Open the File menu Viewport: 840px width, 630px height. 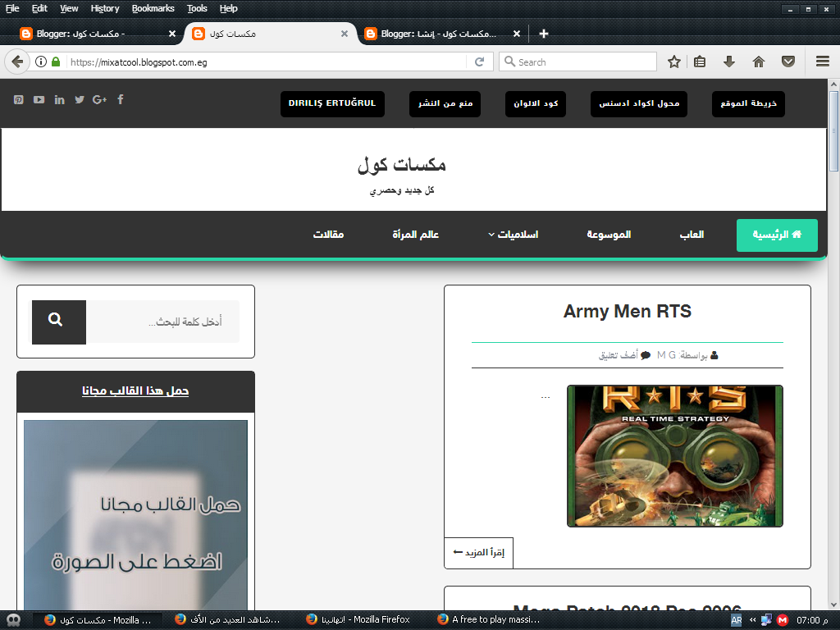12,8
